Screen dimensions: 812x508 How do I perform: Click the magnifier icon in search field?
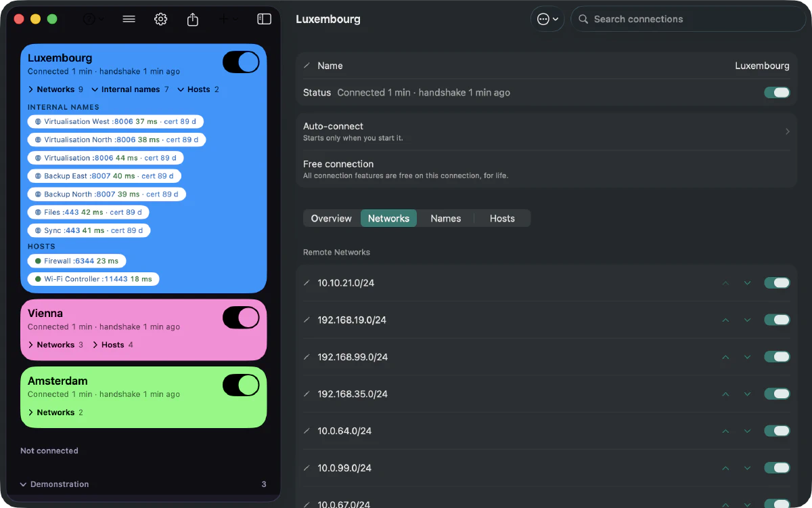click(583, 19)
